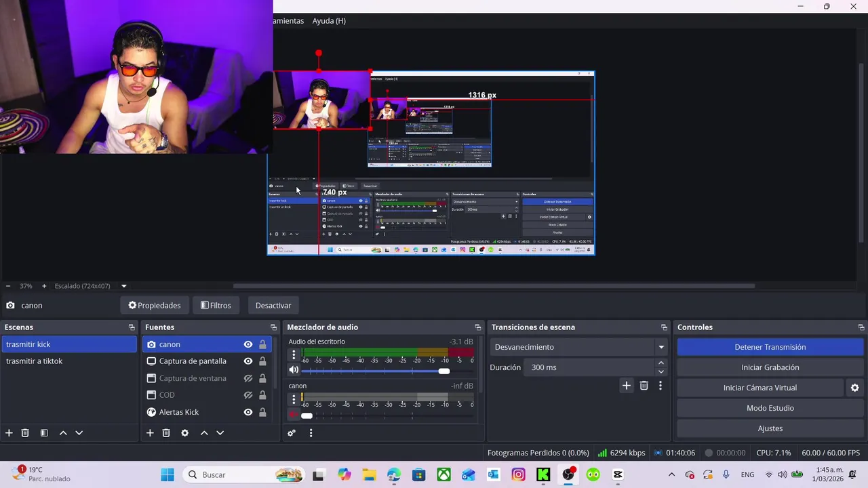Delete the selected scene with trash icon
This screenshot has height=488, width=868.
point(25,432)
